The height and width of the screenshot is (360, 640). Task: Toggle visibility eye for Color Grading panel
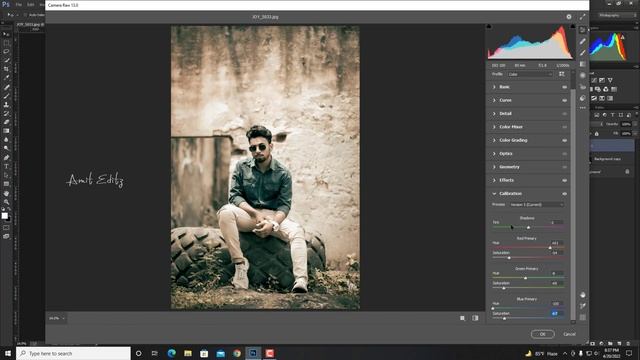coord(564,140)
